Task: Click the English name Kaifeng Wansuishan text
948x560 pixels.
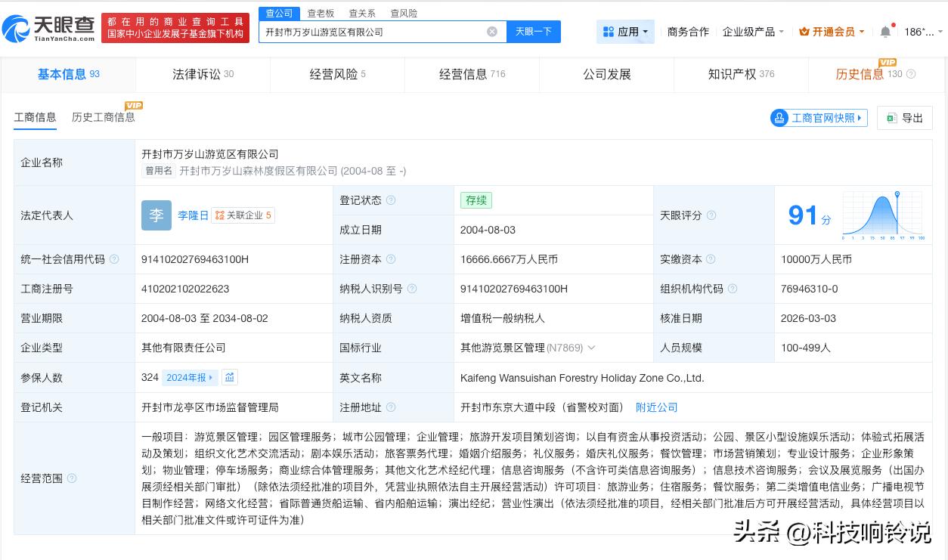Action: click(582, 378)
